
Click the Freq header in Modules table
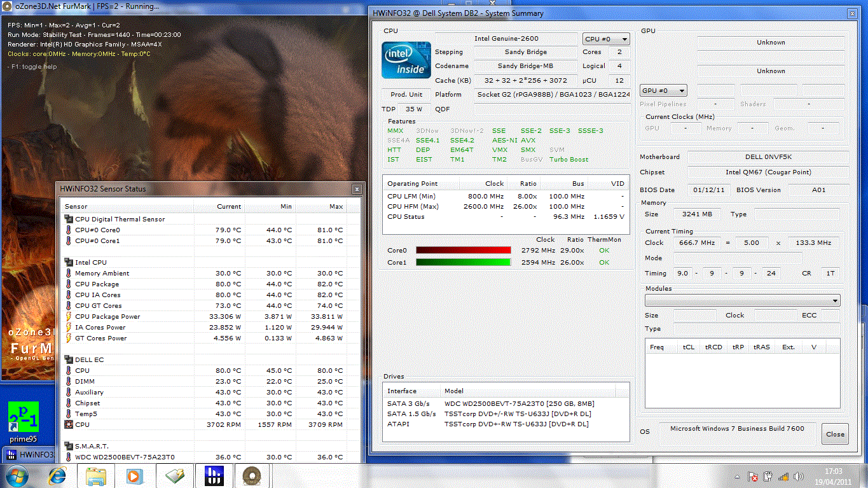click(x=662, y=347)
